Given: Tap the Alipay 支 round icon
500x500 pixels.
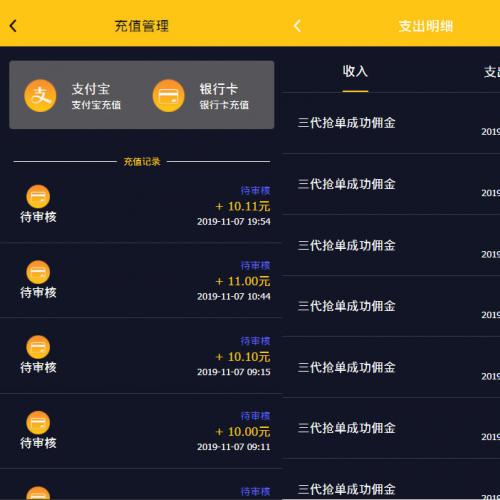Looking at the screenshot, I should tap(40, 96).
